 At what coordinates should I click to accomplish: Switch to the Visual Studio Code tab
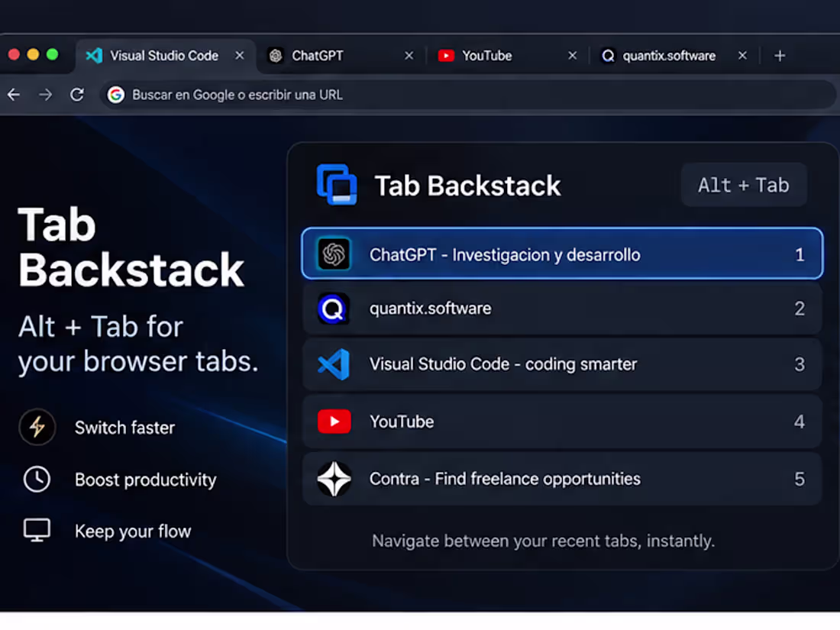165,56
